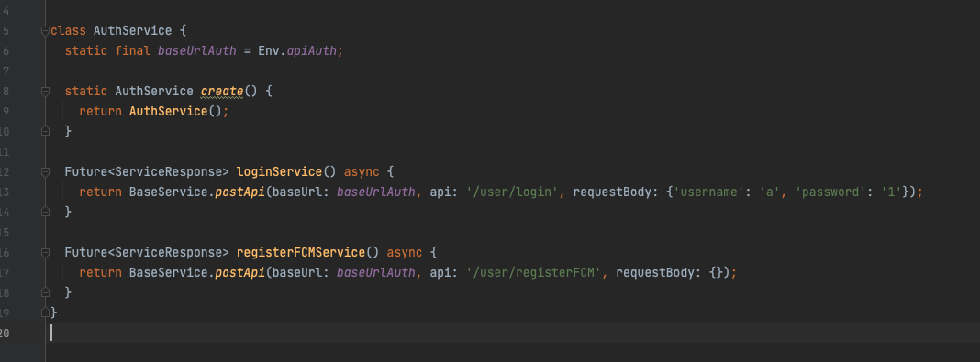Select AuthService in the class declaration
Screen dimensions: 980x362
pos(132,30)
